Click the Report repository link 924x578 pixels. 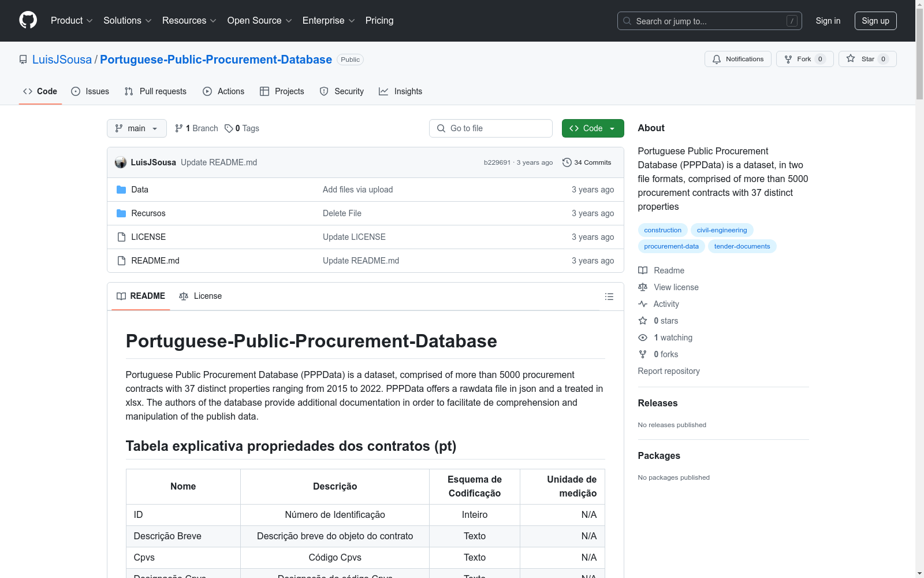tap(669, 371)
